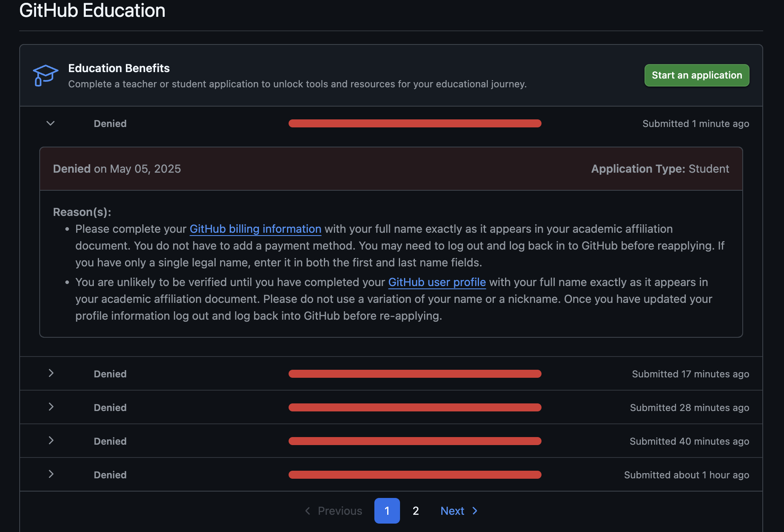Click the left arrow beside Previous
Screen dimensions: 784x532
tap(307, 511)
